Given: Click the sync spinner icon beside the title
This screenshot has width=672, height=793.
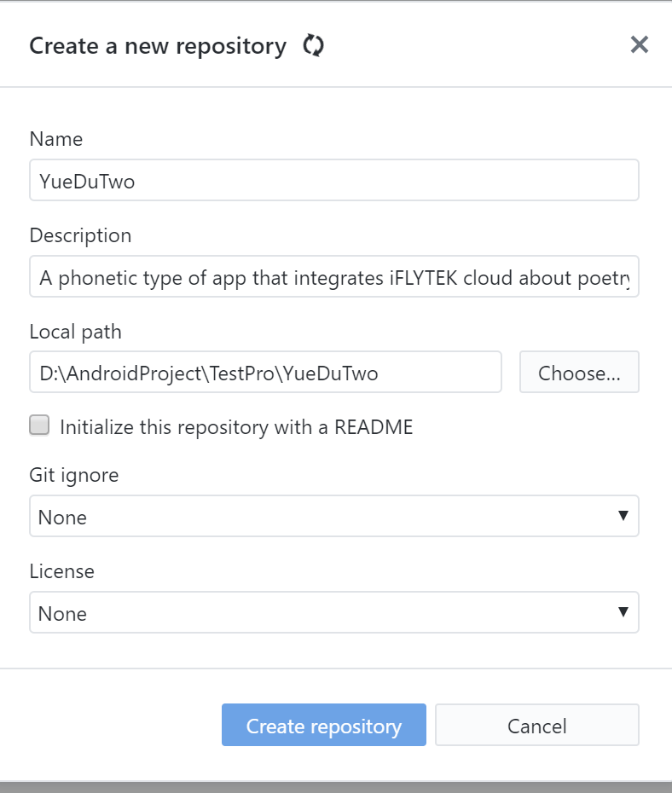Looking at the screenshot, I should pyautogui.click(x=313, y=45).
